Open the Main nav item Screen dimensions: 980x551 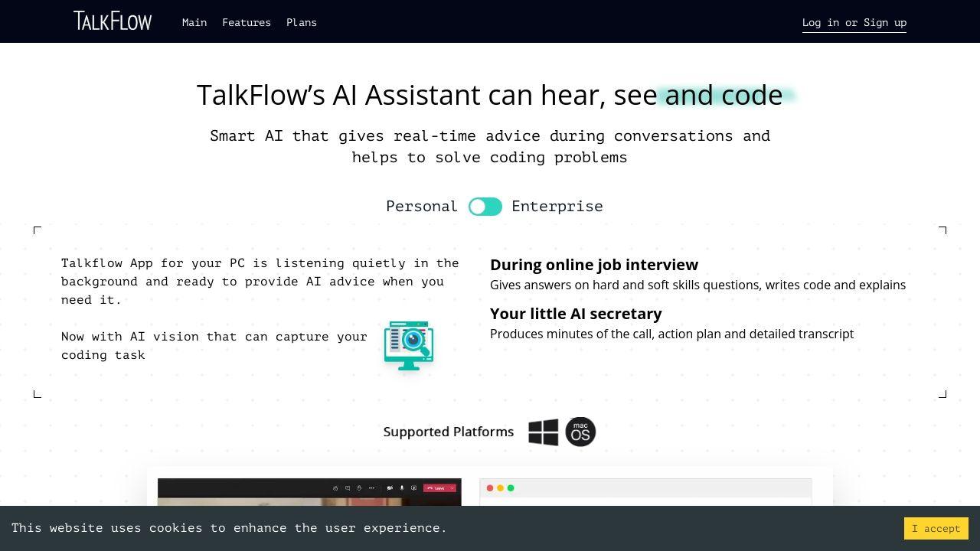(194, 22)
